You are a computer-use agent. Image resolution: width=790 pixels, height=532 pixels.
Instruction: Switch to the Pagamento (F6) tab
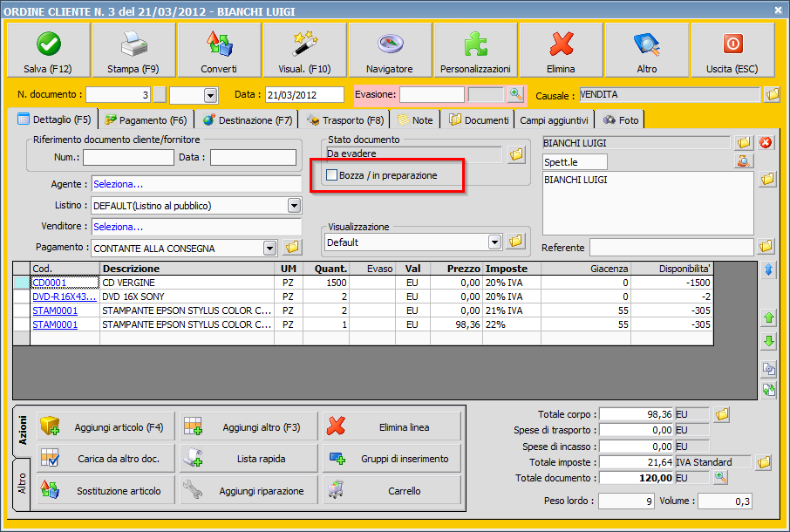[146, 119]
